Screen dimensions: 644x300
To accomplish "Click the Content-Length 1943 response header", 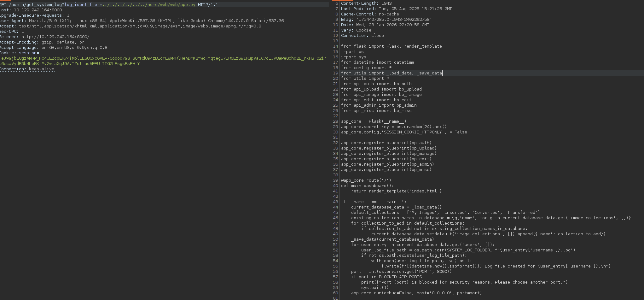I will (366, 3).
